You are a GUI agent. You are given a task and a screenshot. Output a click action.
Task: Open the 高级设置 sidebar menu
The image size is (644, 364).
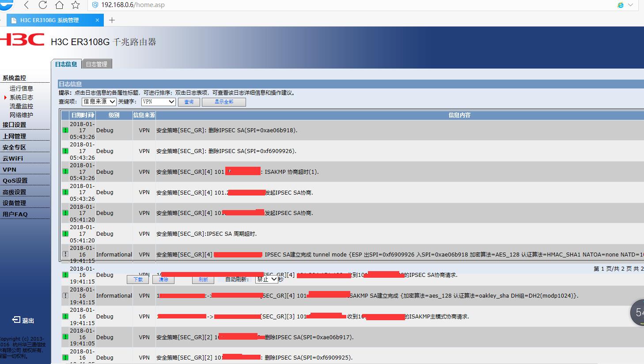(x=15, y=192)
